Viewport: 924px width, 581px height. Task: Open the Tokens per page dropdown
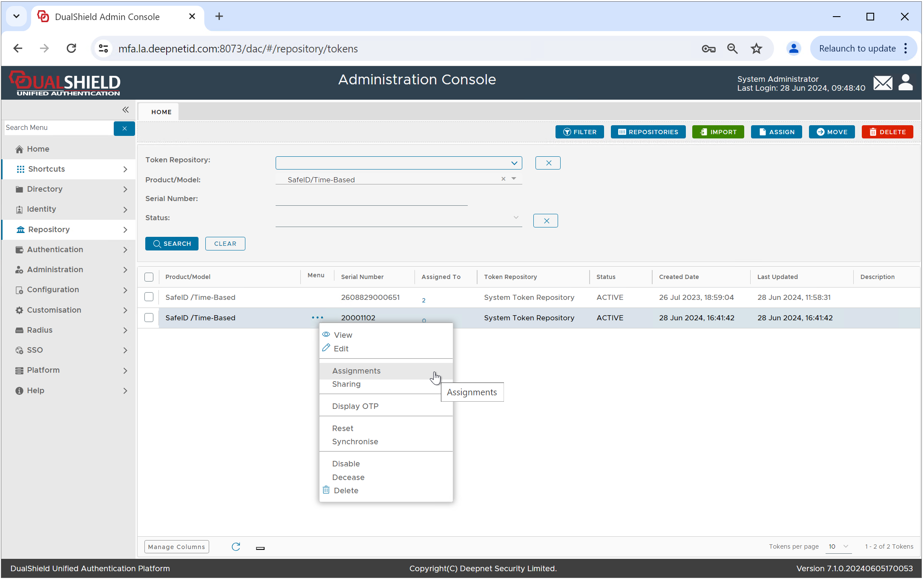[838, 546]
